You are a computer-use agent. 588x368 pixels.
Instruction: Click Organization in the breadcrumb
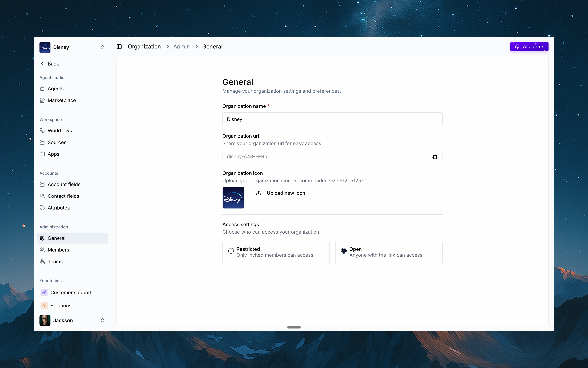(144, 46)
